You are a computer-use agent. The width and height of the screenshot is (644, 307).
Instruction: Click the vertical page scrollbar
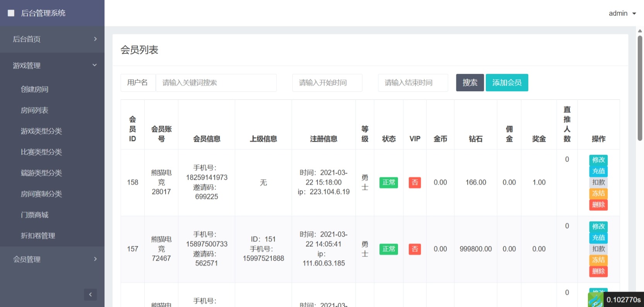tap(640, 89)
